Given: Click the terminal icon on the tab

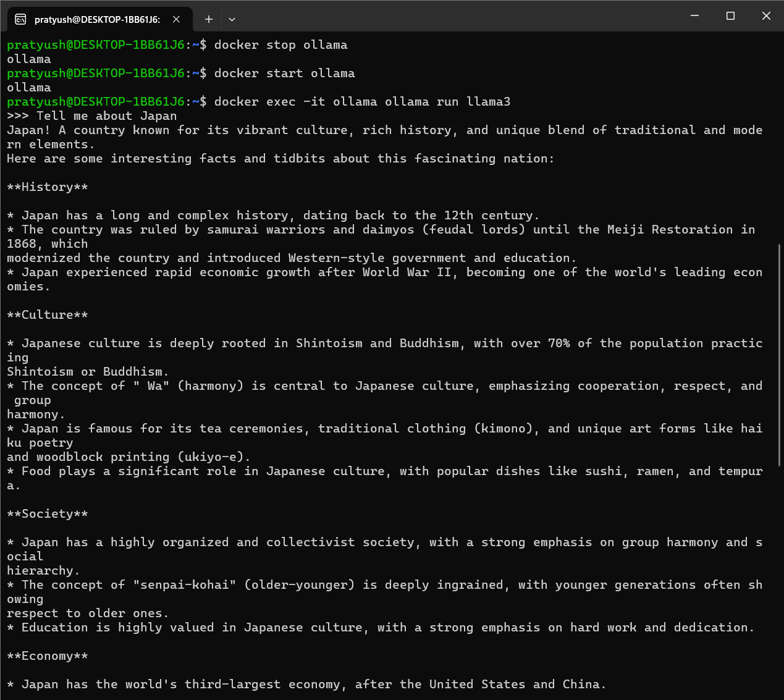Looking at the screenshot, I should point(20,19).
